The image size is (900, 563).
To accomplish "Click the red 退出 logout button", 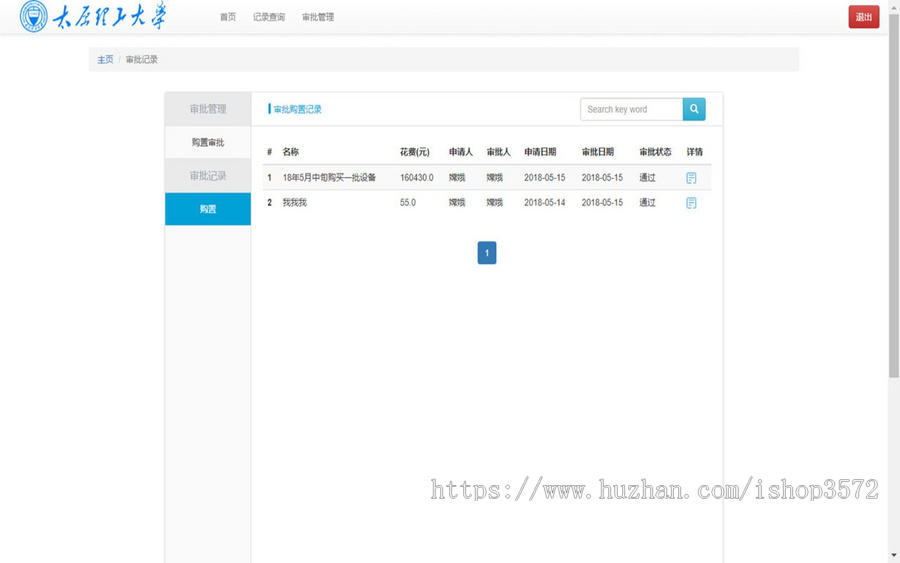I will pyautogui.click(x=864, y=17).
